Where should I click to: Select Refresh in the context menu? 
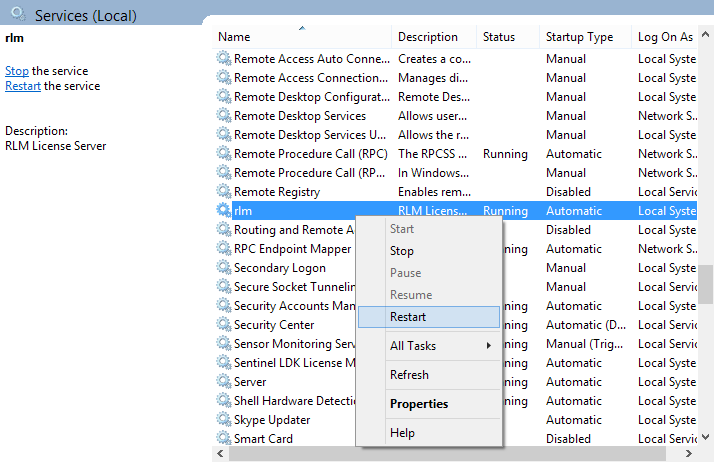[x=409, y=375]
